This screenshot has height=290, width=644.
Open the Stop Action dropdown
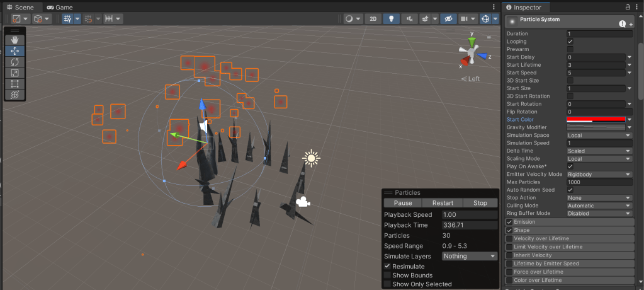pos(599,198)
